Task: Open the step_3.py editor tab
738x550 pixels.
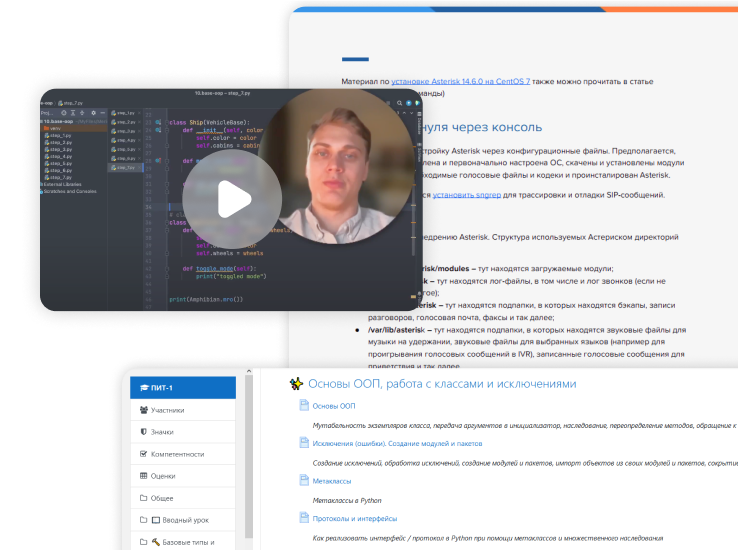Action: click(x=125, y=131)
